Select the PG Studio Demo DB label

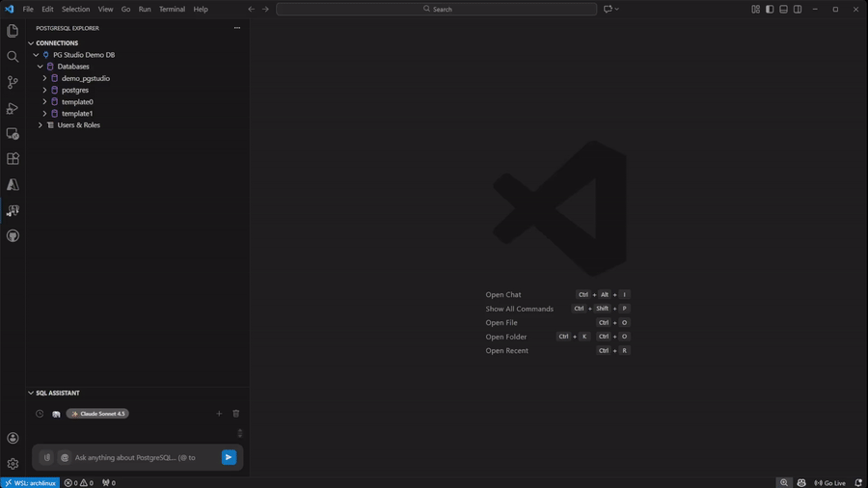tap(84, 55)
